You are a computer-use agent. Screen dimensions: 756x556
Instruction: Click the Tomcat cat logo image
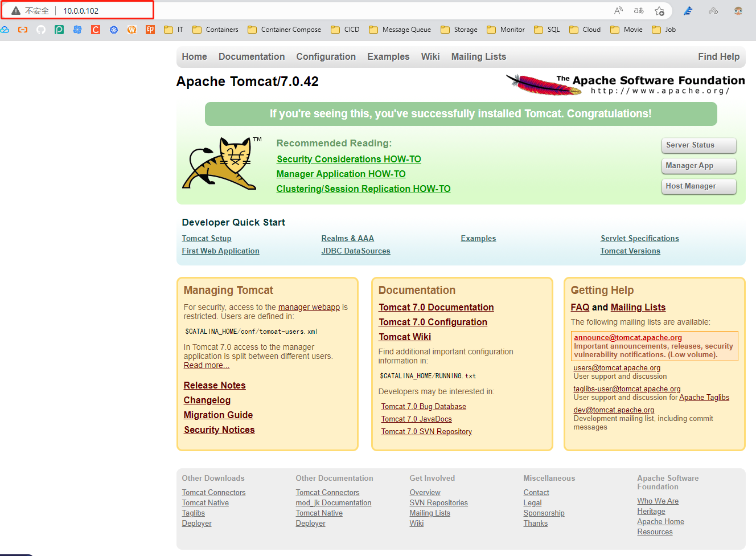click(221, 163)
